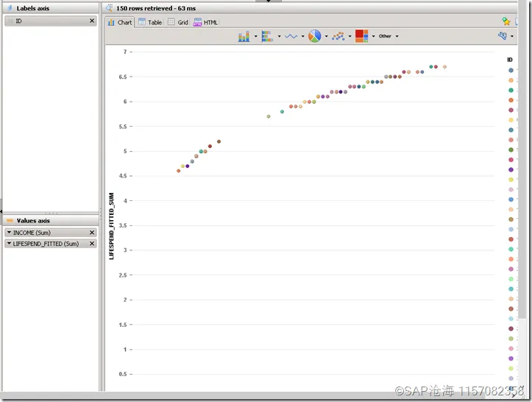Click the lowest orange data point near 4.6

[x=179, y=171]
